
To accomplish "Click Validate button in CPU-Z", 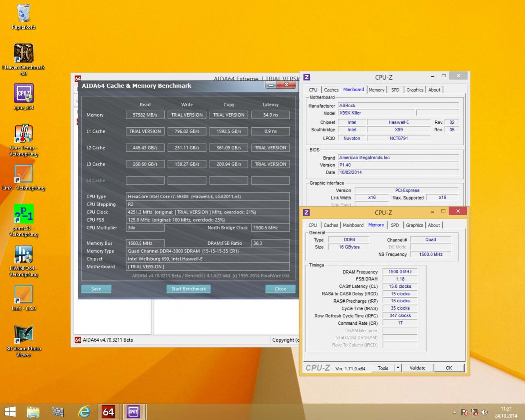I will click(x=417, y=368).
